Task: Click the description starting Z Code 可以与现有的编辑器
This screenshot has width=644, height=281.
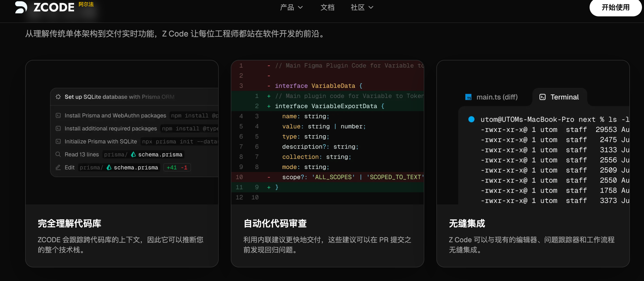Action: click(532, 244)
